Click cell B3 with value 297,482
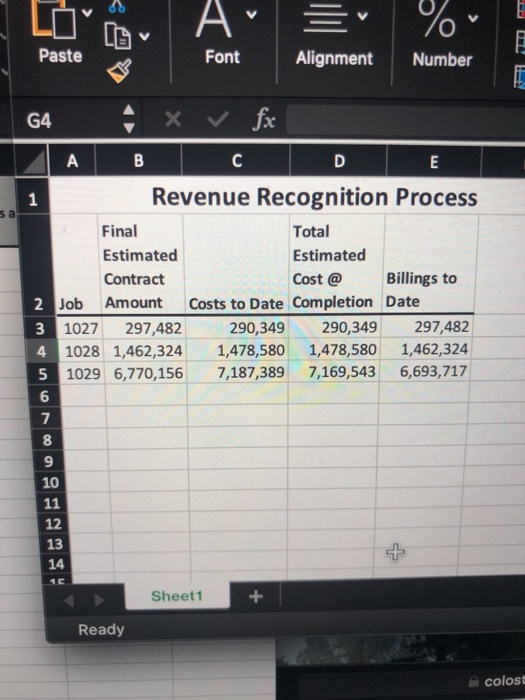525x700 pixels. pyautogui.click(x=144, y=328)
